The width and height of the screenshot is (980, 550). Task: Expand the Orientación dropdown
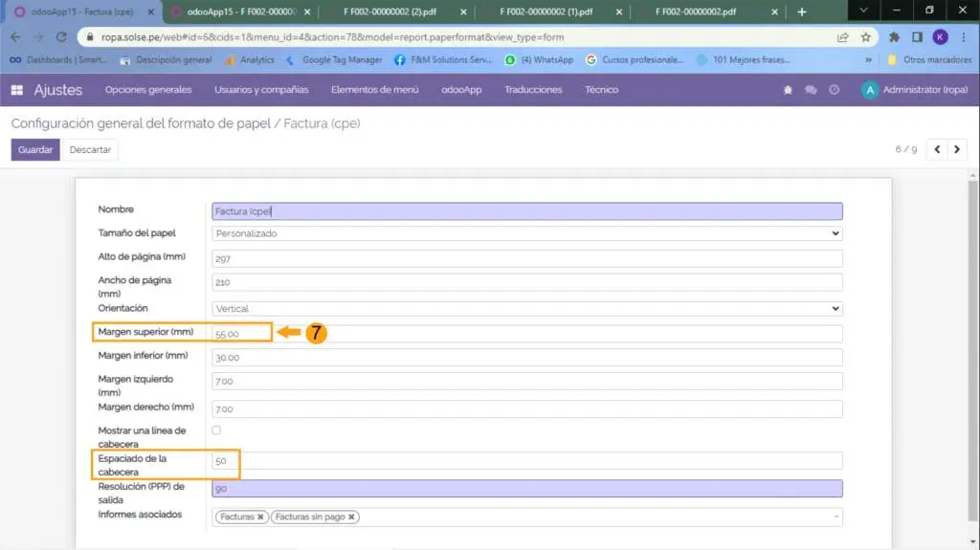[526, 309]
